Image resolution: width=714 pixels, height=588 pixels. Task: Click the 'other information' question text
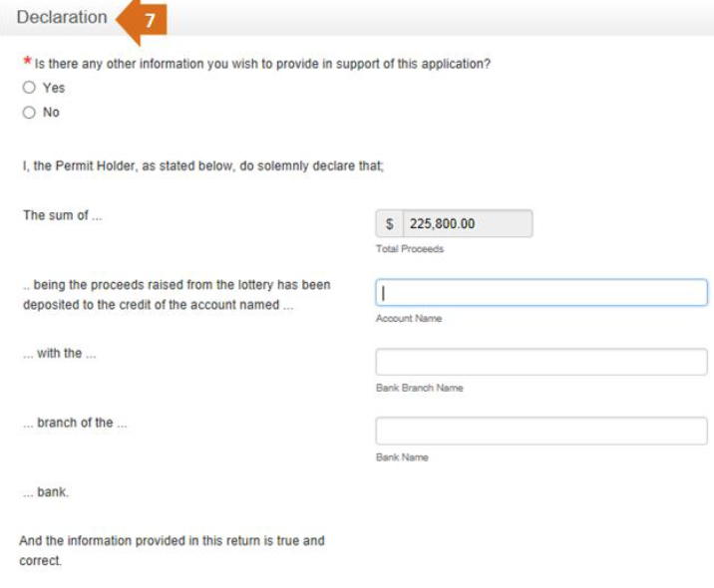click(262, 64)
